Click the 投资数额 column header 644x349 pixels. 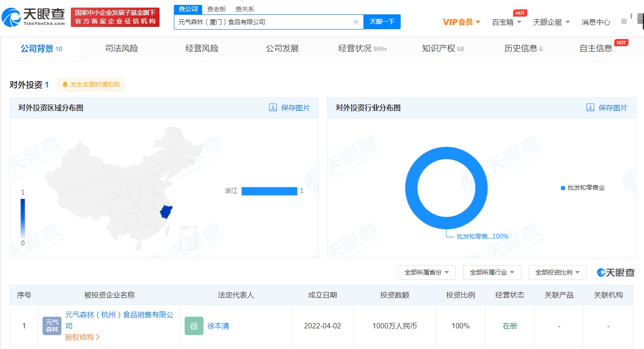point(395,295)
